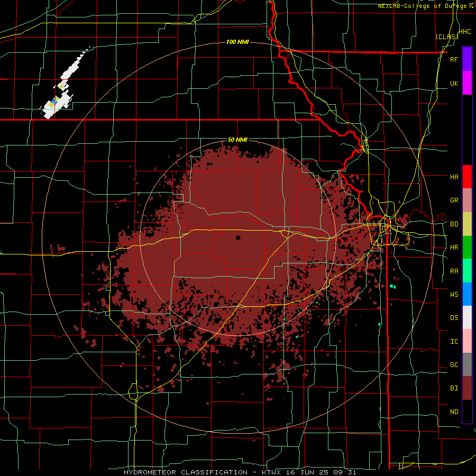Click the 100 NMI range ring label
Image resolution: width=476 pixels, height=476 pixels.
click(237, 42)
